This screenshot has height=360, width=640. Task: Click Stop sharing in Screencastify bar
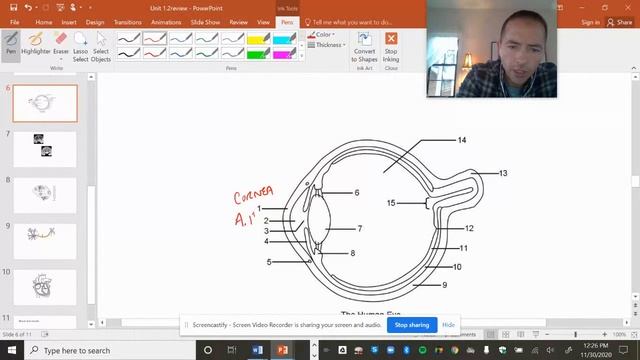pyautogui.click(x=412, y=325)
